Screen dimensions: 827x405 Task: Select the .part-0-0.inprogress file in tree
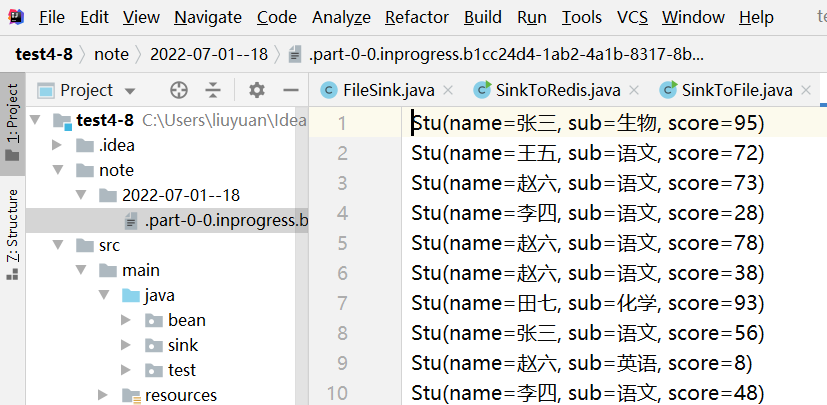pyautogui.click(x=225, y=220)
